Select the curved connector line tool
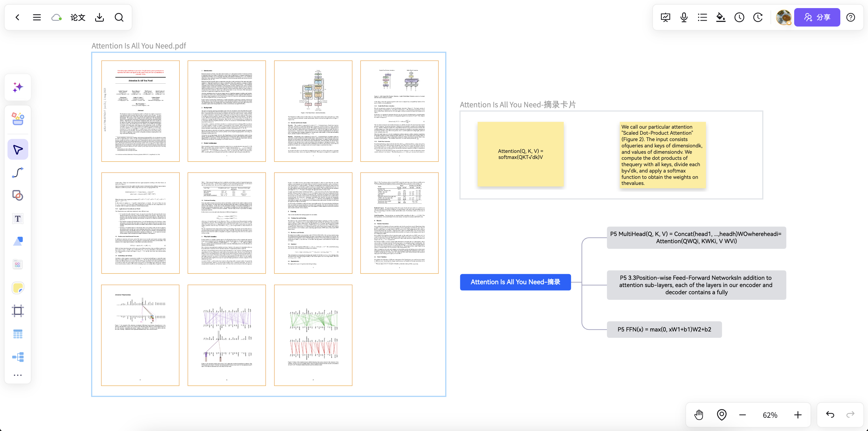Viewport: 868px width, 431px height. pyautogui.click(x=18, y=173)
